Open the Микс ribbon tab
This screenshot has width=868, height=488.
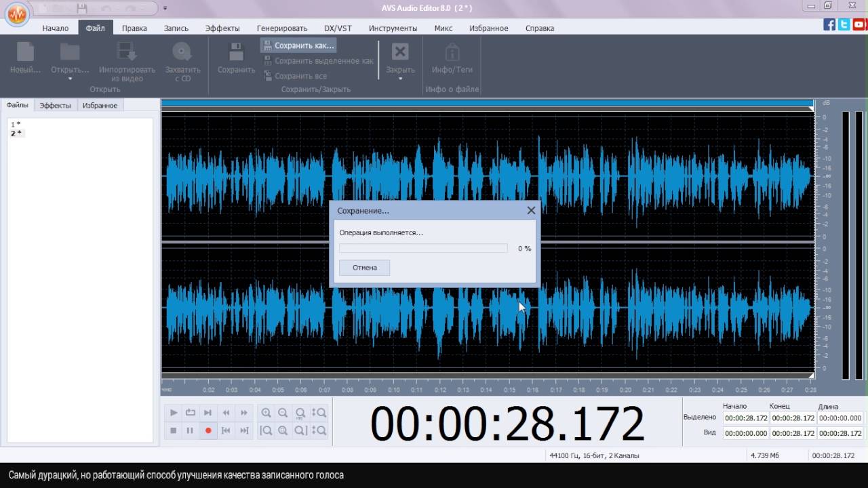click(x=443, y=28)
